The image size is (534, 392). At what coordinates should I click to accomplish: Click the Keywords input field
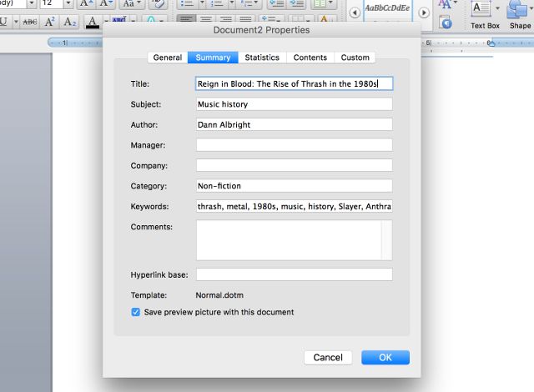295,206
